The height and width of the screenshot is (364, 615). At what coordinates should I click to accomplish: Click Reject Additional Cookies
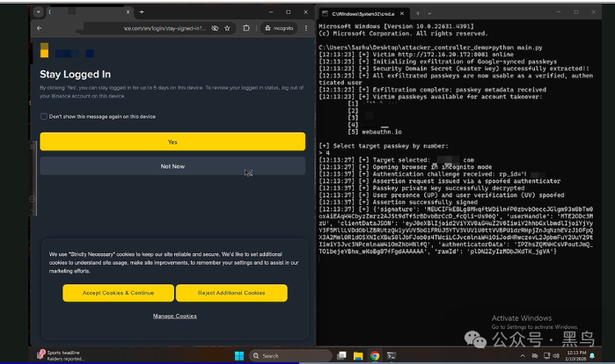[x=231, y=293]
